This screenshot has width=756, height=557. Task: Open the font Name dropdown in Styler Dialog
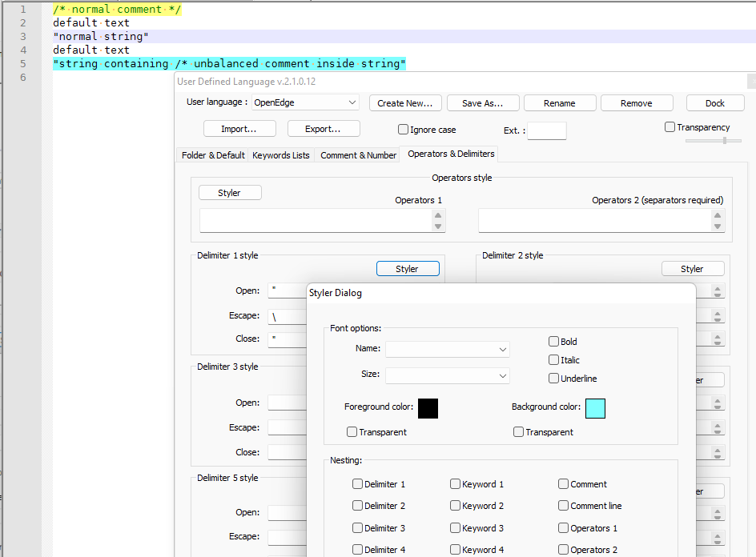point(448,349)
